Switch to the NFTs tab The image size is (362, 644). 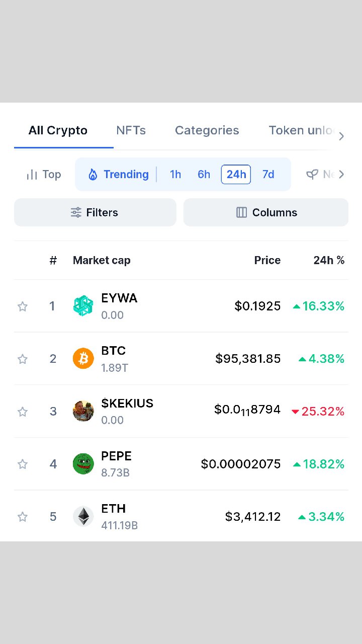(131, 130)
